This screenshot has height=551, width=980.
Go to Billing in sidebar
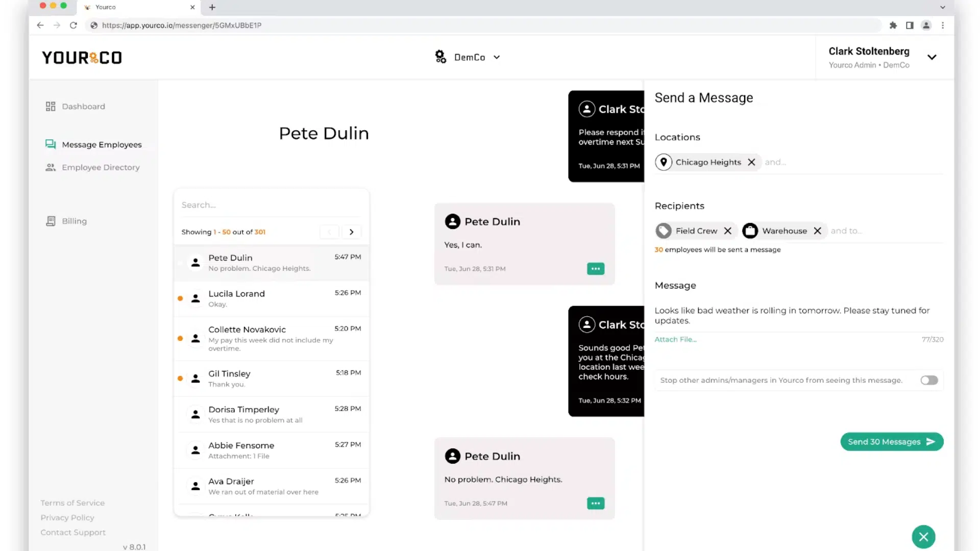click(x=66, y=221)
